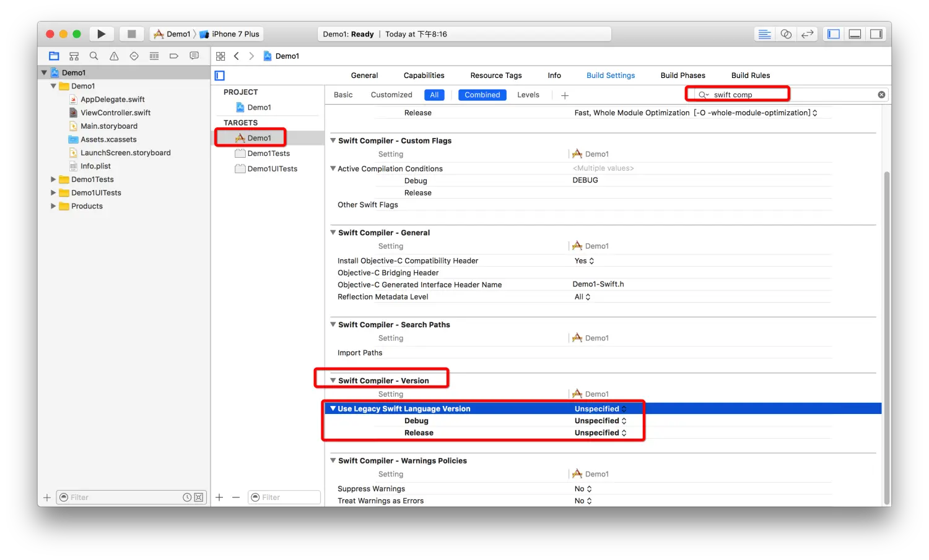Expand the Demo1Tests folder
This screenshot has width=929, height=560.
tap(53, 179)
